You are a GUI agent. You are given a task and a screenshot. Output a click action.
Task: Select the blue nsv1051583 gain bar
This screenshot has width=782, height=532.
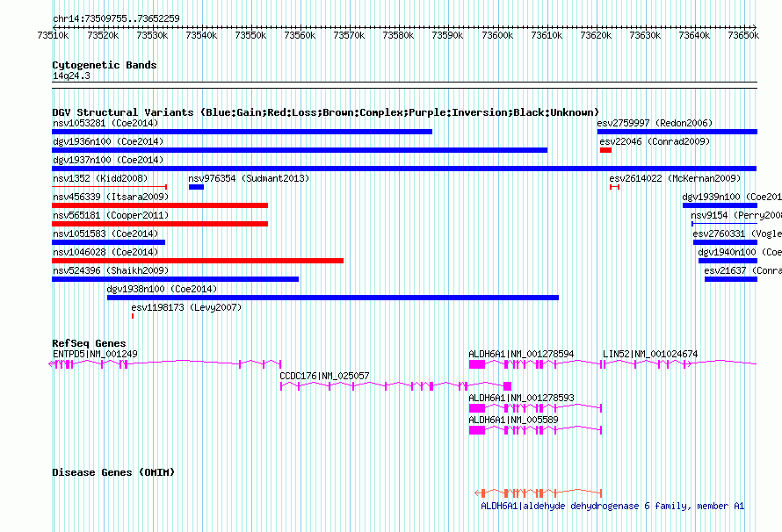tap(108, 242)
